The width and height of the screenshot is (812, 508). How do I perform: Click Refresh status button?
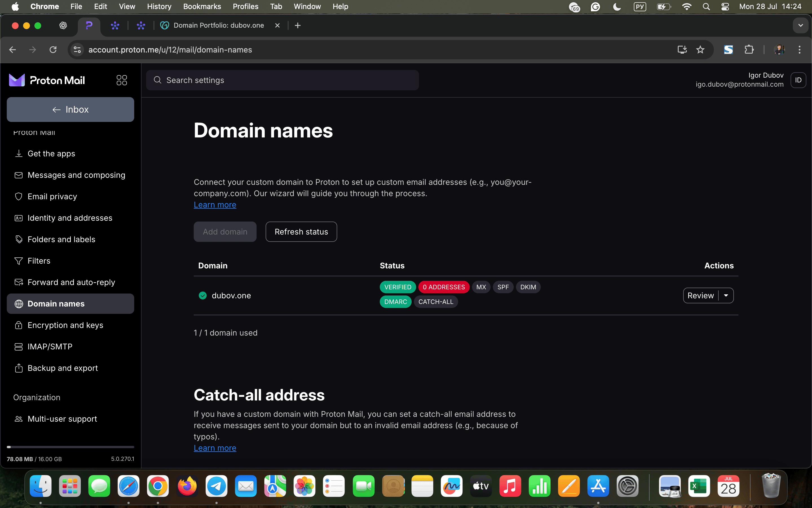tap(301, 232)
